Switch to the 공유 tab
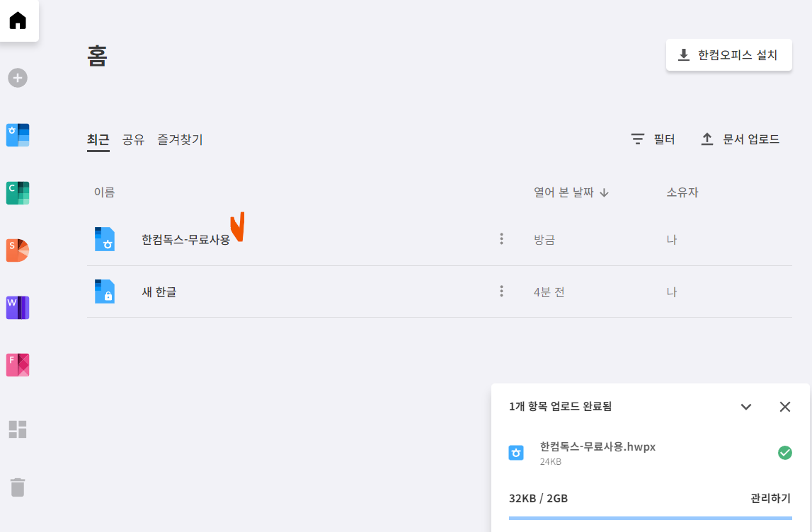The height and width of the screenshot is (532, 812). pos(134,139)
